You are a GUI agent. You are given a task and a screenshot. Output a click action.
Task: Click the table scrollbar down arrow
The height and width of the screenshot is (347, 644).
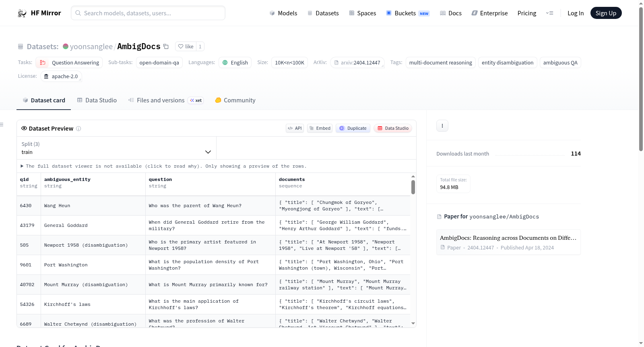click(x=413, y=323)
